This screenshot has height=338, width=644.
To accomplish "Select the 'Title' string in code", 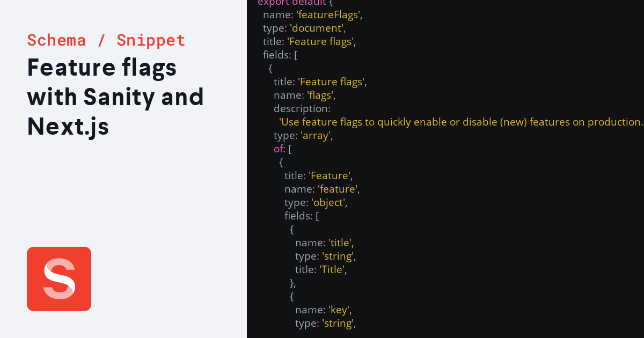I will (332, 269).
